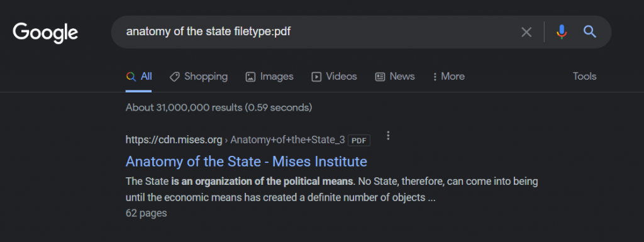Open the Tools filter options
Image resolution: width=644 pixels, height=242 pixels.
pyautogui.click(x=584, y=76)
